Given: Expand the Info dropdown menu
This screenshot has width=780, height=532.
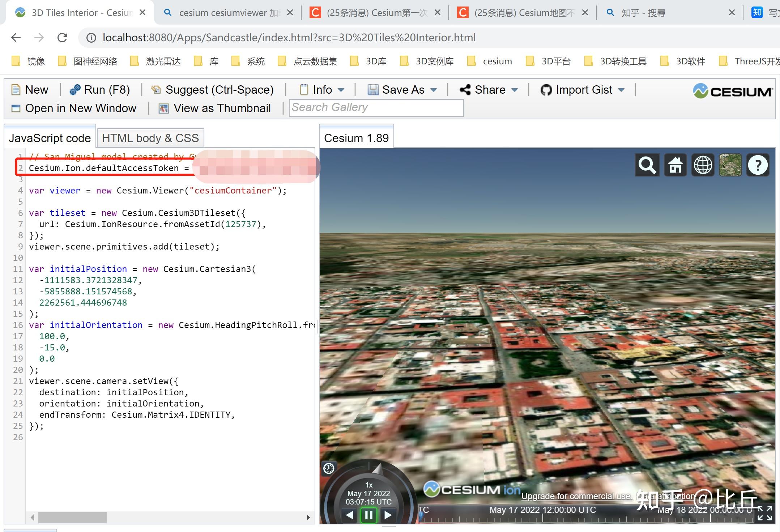Looking at the screenshot, I should [322, 90].
